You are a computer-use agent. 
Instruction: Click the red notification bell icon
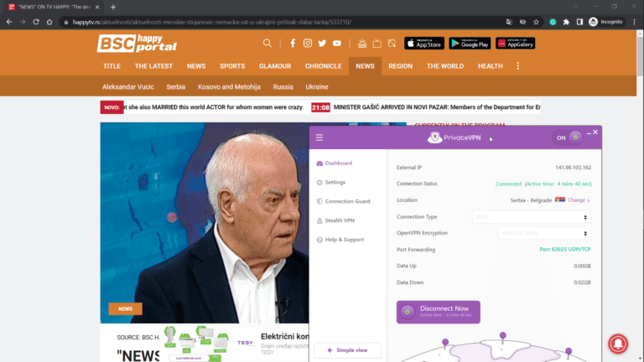click(617, 342)
